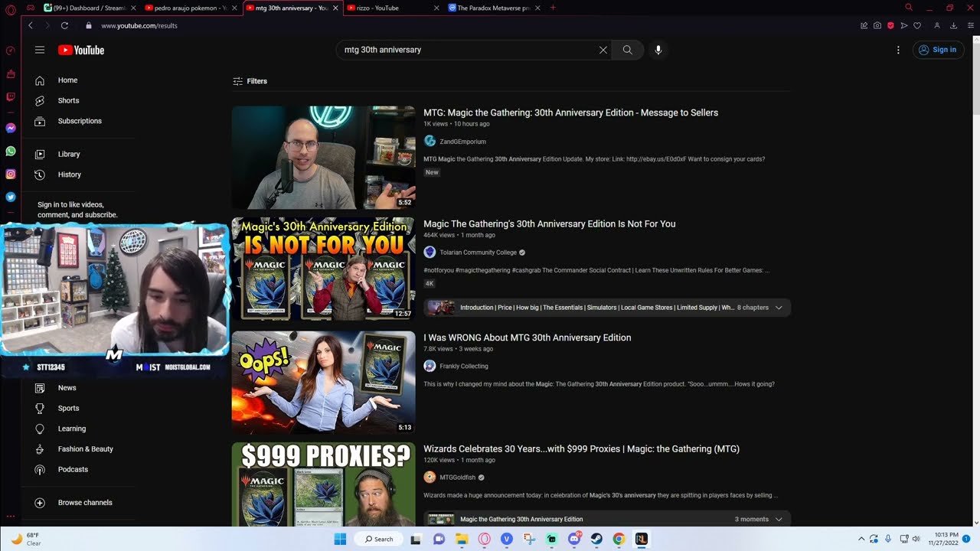Open WhatsApp in Opera sidebar
Image resolution: width=980 pixels, height=551 pixels.
tap(11, 152)
